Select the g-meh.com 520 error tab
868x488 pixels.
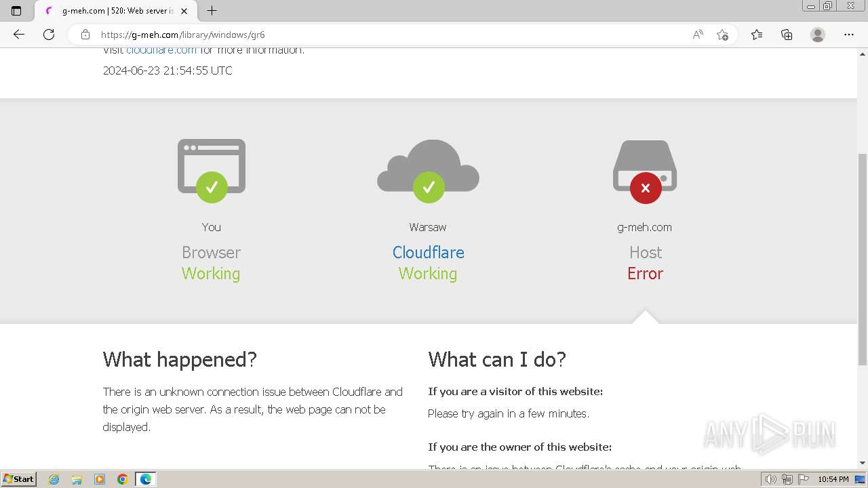click(x=114, y=11)
